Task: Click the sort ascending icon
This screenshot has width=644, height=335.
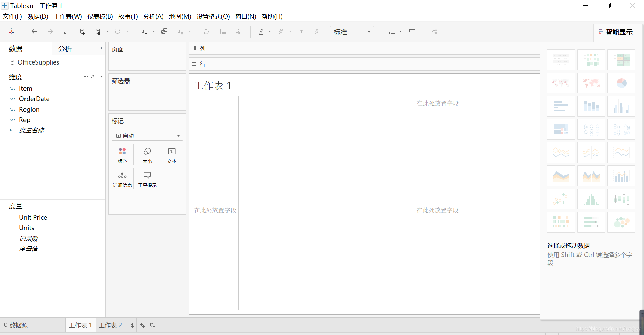Action: 222,31
